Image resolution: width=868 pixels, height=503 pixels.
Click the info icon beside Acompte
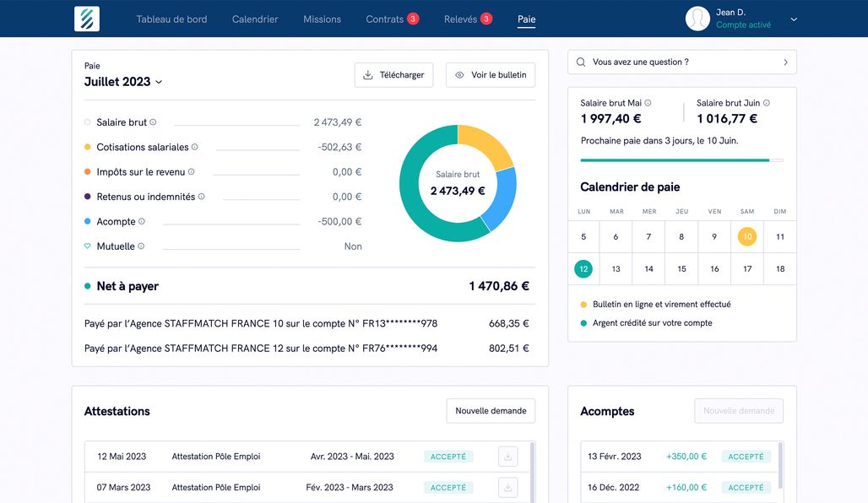tap(142, 221)
